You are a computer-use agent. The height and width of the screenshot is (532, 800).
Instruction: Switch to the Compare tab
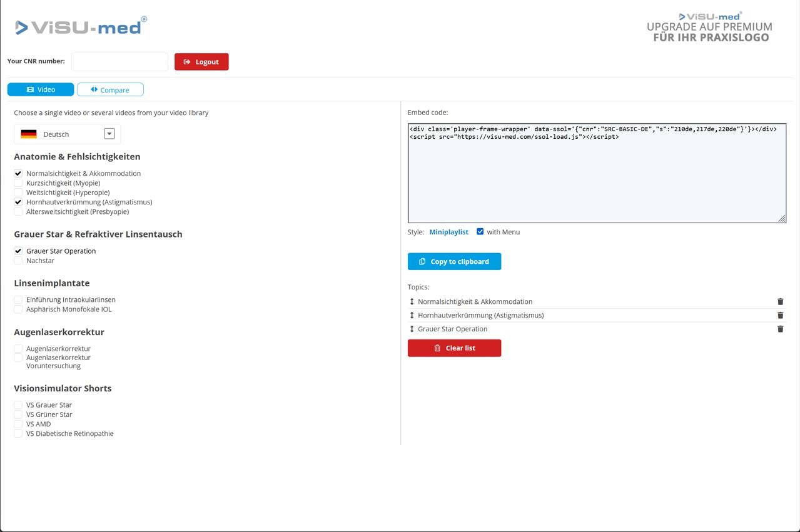(110, 90)
